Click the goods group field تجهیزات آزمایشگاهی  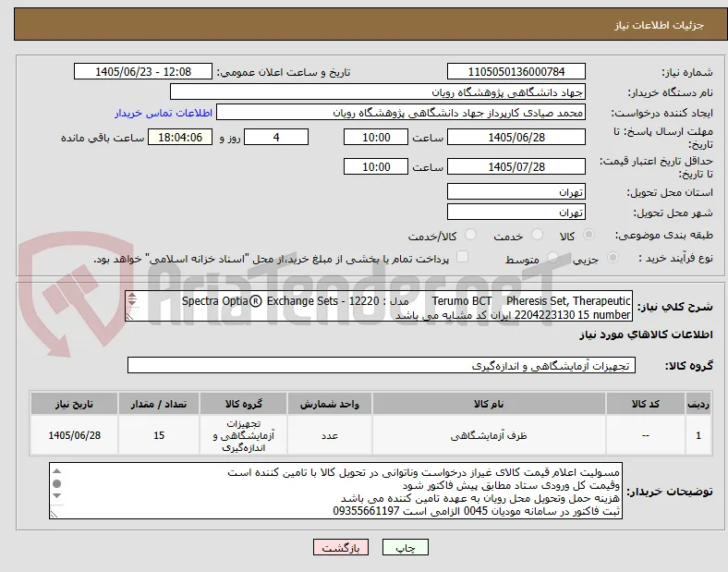tap(382, 365)
